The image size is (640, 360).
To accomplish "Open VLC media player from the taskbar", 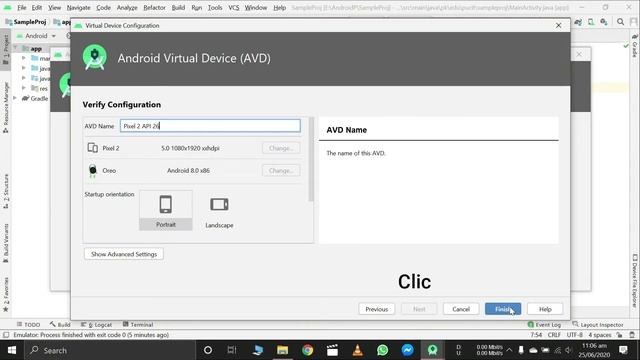I will [x=358, y=350].
